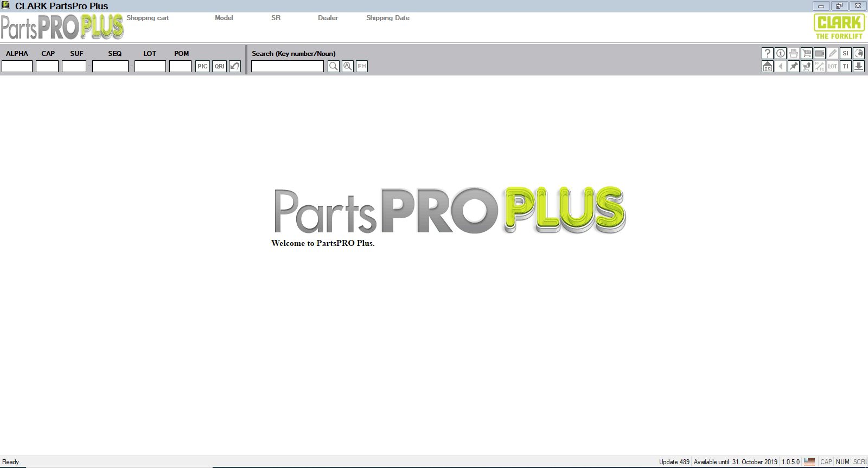Click the Information circle icon

click(781, 53)
